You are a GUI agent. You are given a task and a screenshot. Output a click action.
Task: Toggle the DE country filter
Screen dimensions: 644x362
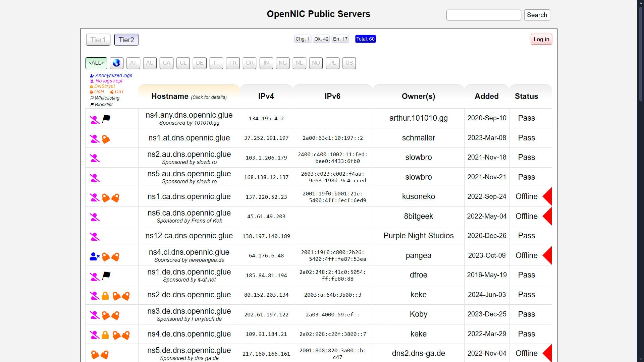coord(200,63)
